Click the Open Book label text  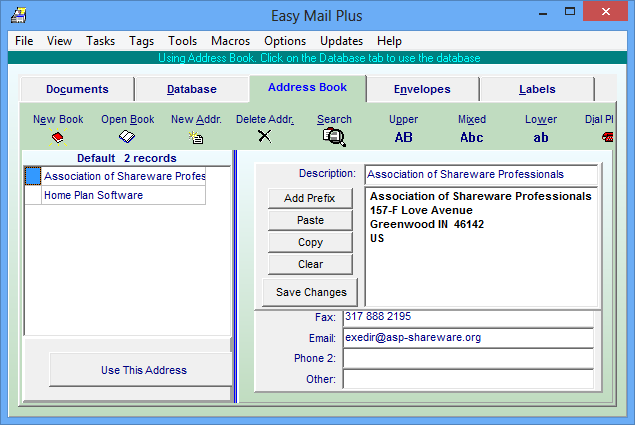click(x=128, y=120)
